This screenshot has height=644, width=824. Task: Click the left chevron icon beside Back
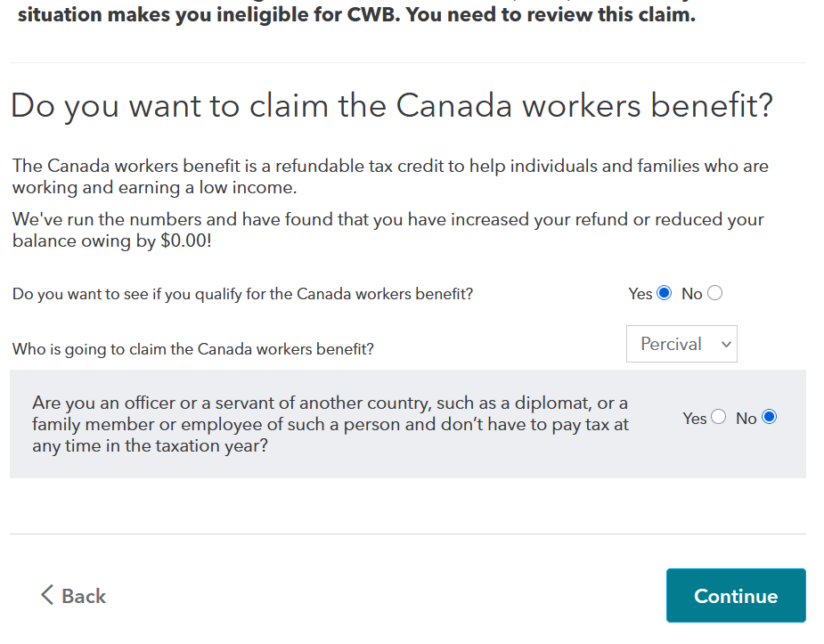tap(47, 595)
